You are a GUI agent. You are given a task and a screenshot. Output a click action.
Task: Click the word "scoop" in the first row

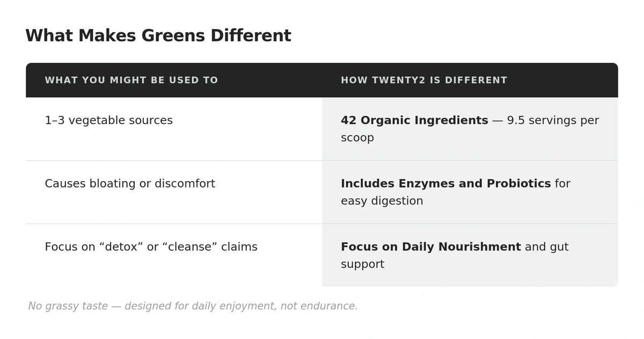point(357,138)
